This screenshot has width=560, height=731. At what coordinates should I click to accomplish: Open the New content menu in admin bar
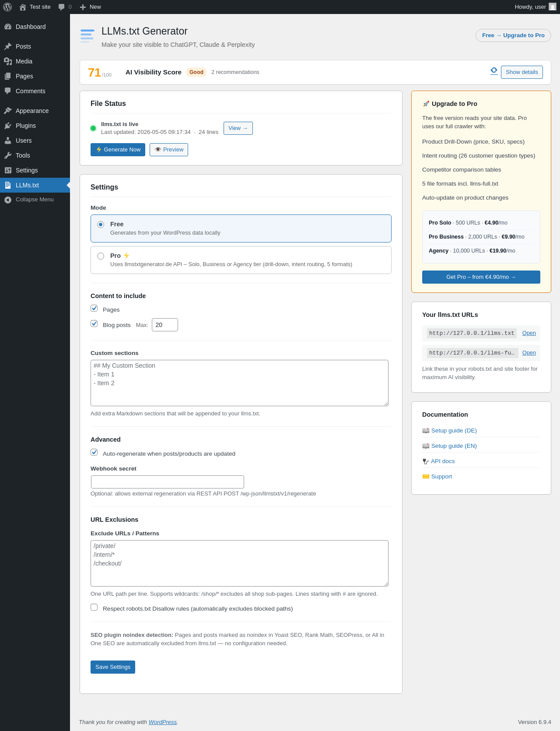[x=91, y=7]
